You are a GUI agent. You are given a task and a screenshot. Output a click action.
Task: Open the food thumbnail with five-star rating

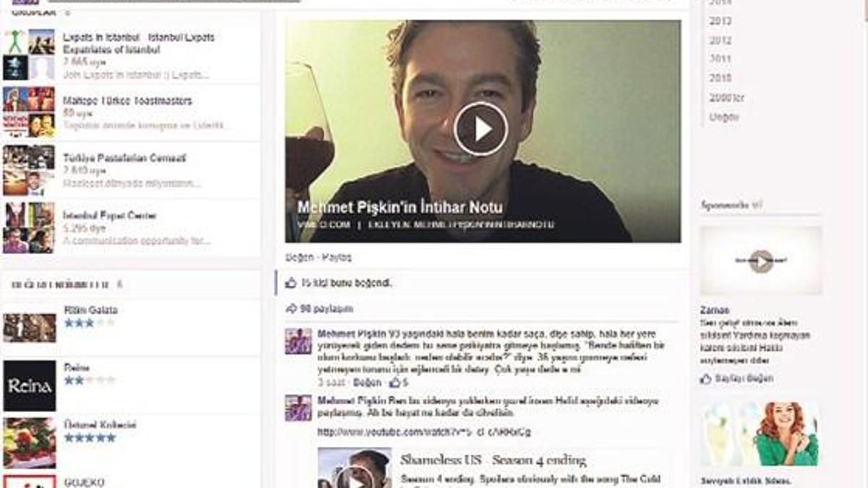[29, 442]
